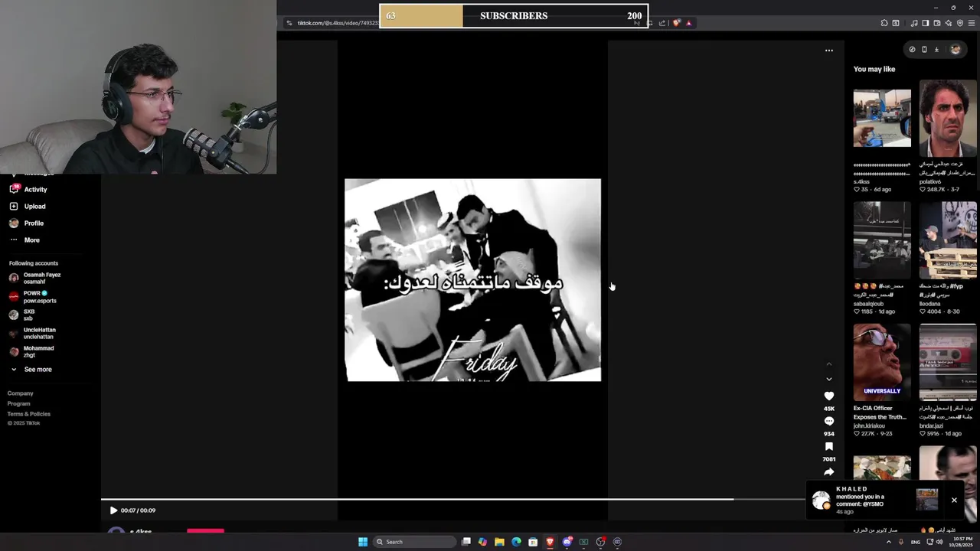The height and width of the screenshot is (551, 980).
Task: Show hidden system tray icons
Action: (x=889, y=542)
